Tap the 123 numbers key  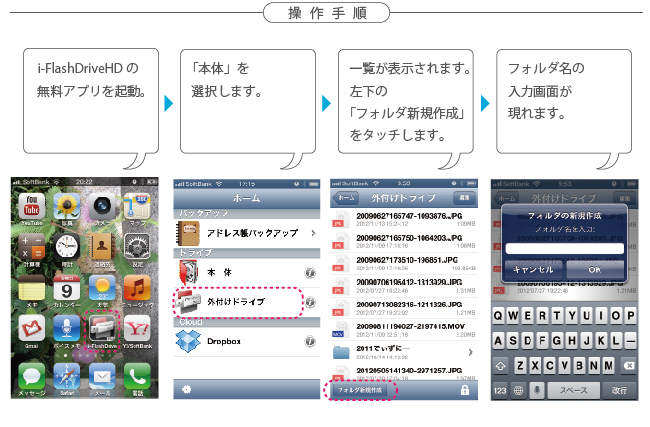[x=500, y=390]
